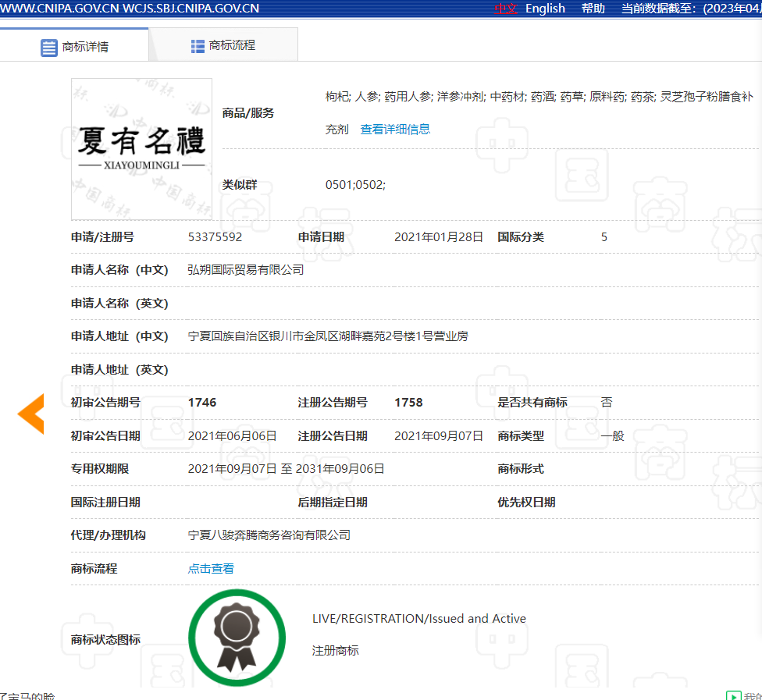Open the 夏有名禮 trademark logo image
Image resolution: width=762 pixels, height=700 pixels.
point(141,148)
